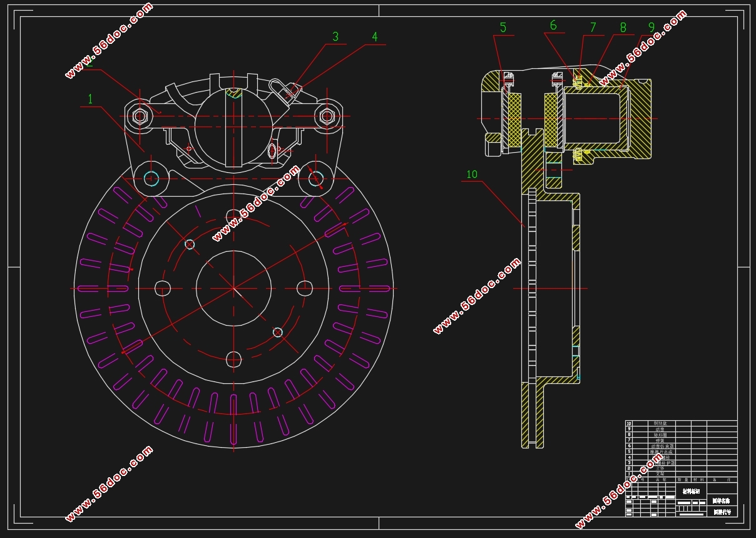756x538 pixels.
Task: Click the green callout number 3
Action: tap(335, 37)
